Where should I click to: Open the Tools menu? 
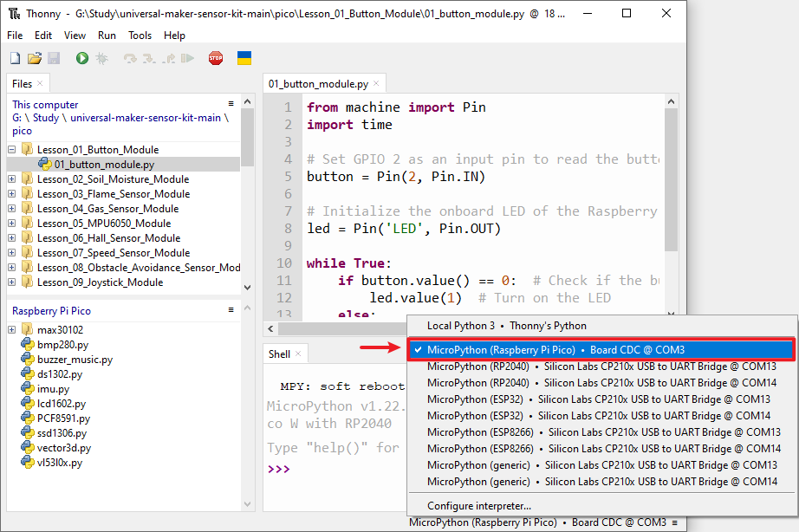pyautogui.click(x=140, y=36)
